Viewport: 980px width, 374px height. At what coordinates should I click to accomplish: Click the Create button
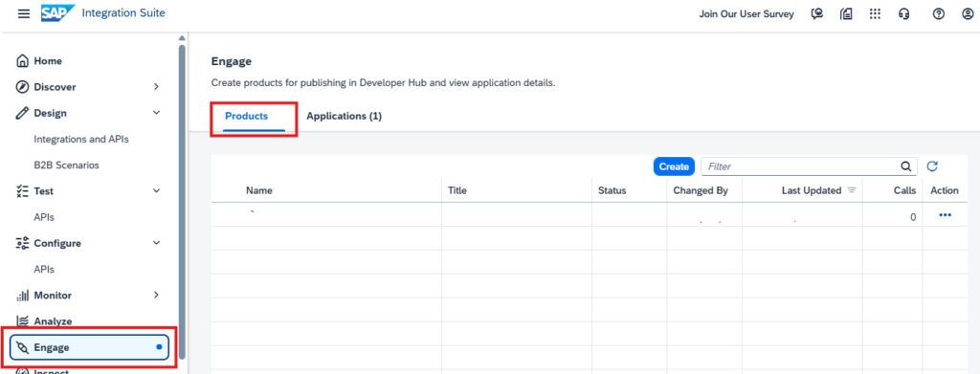[674, 166]
